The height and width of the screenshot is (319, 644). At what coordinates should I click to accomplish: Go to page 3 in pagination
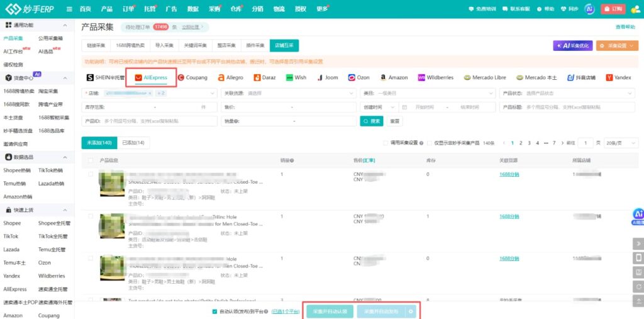coord(529,143)
